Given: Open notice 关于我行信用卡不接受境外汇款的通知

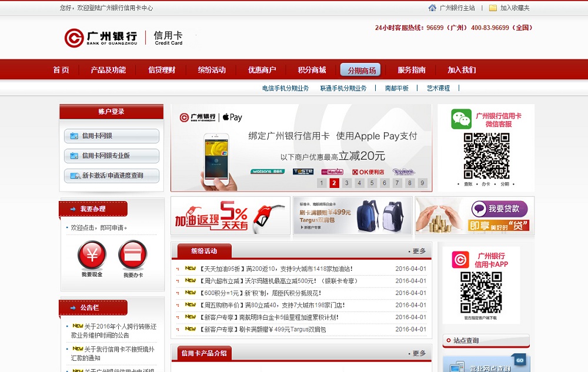Looking at the screenshot, I should 112,353.
